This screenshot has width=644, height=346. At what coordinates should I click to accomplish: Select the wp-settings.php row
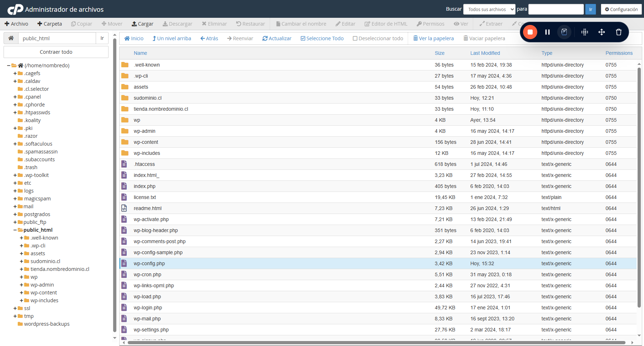[378, 330]
